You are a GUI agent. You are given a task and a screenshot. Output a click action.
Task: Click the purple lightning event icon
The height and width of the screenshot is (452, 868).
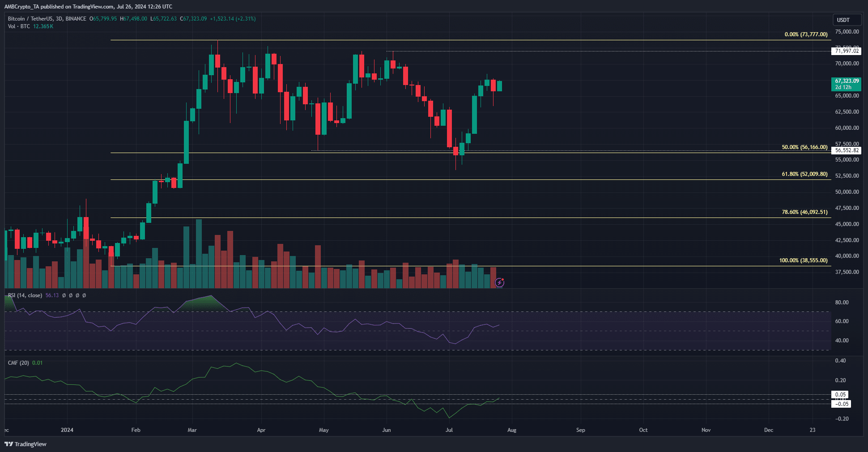pos(499,282)
